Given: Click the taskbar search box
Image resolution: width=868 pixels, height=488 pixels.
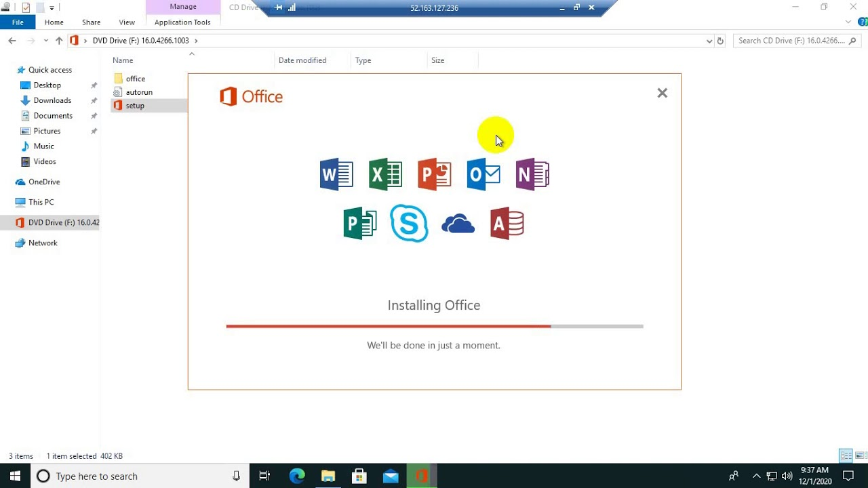Looking at the screenshot, I should tap(140, 476).
